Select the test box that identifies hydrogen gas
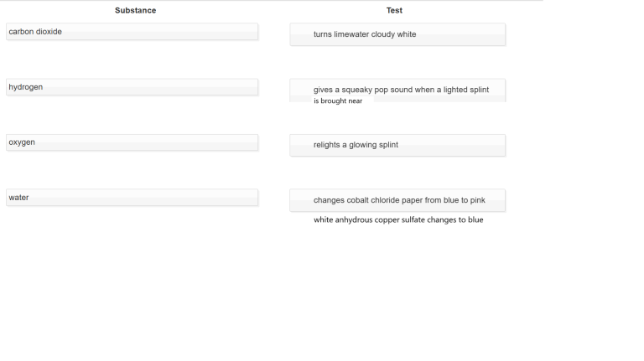The image size is (644, 361). pyautogui.click(x=397, y=90)
